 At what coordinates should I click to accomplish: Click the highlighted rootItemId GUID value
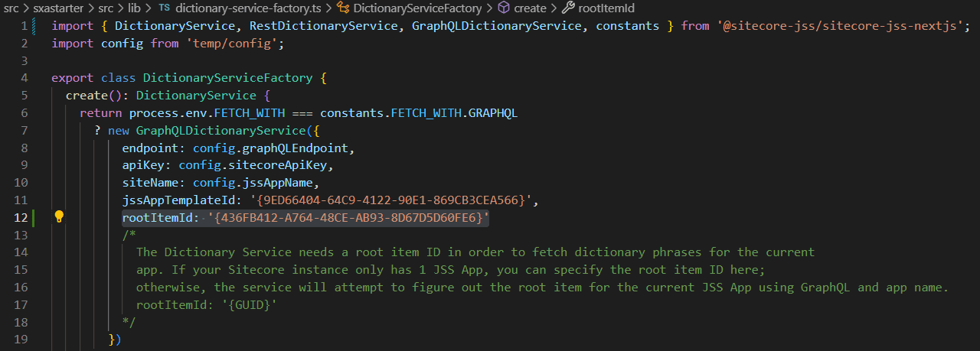(x=348, y=218)
